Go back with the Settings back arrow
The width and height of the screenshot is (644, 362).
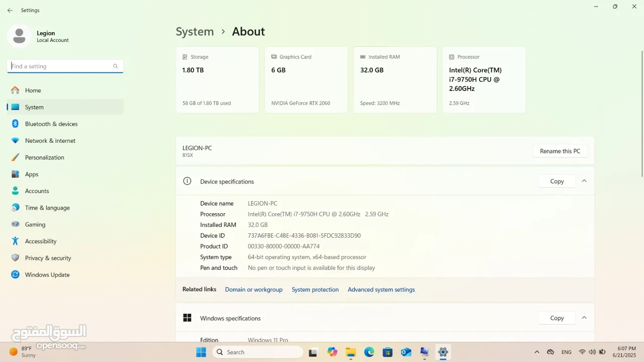point(10,10)
